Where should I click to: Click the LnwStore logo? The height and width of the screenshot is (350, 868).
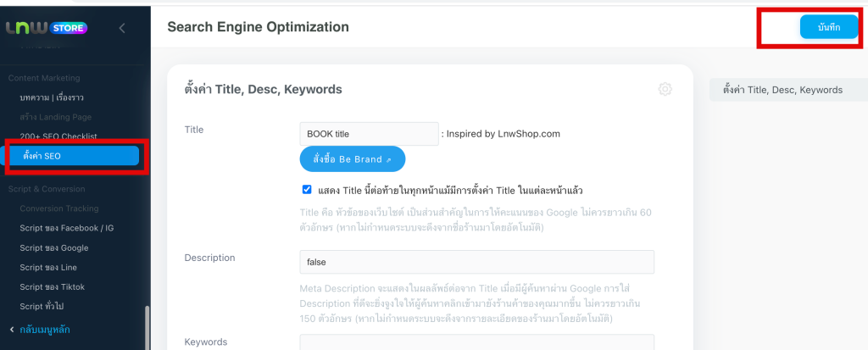(47, 28)
